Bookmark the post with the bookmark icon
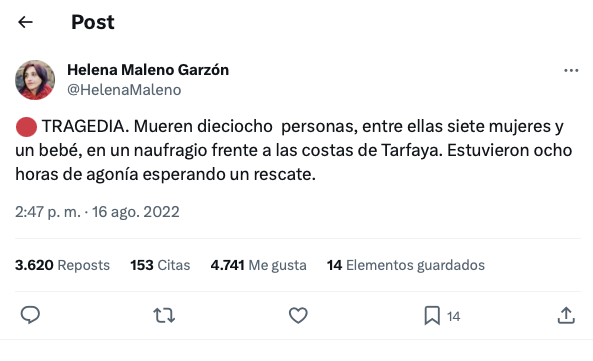The height and width of the screenshot is (361, 593). (432, 316)
